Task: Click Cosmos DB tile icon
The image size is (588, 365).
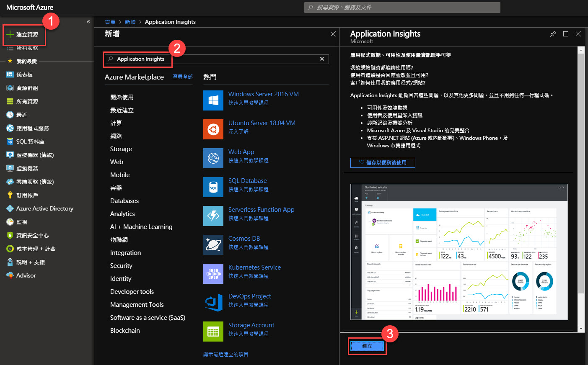Action: [213, 245]
